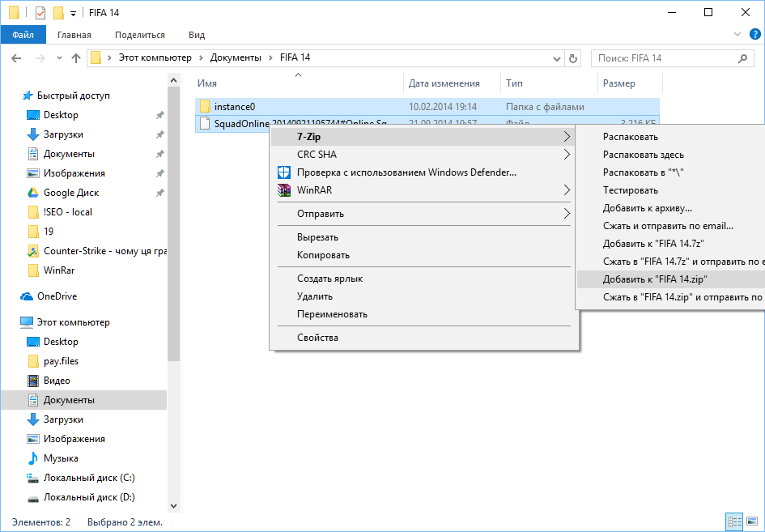Choose Тестировать in the 7-Zip submenu
The width and height of the screenshot is (765, 532).
[x=671, y=190]
